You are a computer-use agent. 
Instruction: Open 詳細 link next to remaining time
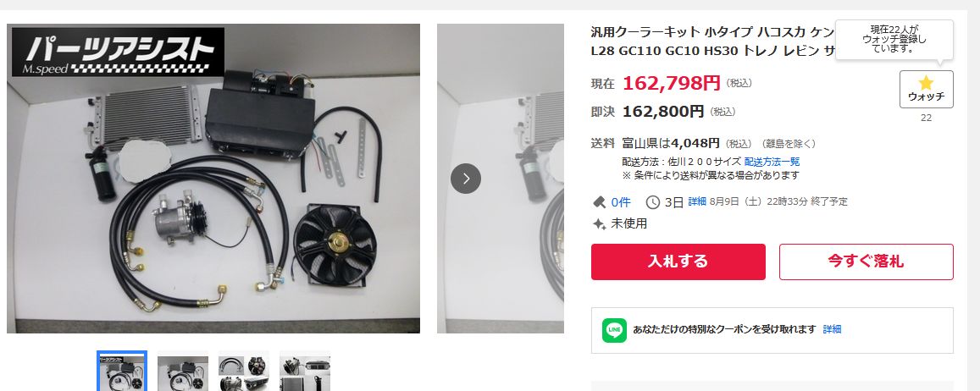[x=697, y=201]
